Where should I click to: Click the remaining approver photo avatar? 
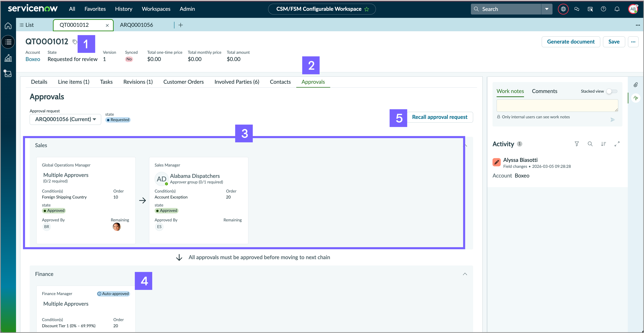(x=116, y=227)
